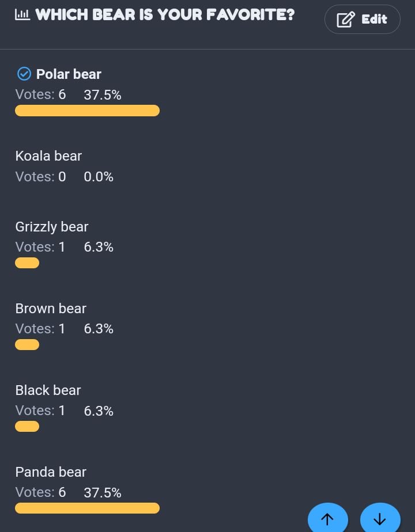Click the Edit pencil icon
Viewport: 415px width, 532px height.
[346, 20]
